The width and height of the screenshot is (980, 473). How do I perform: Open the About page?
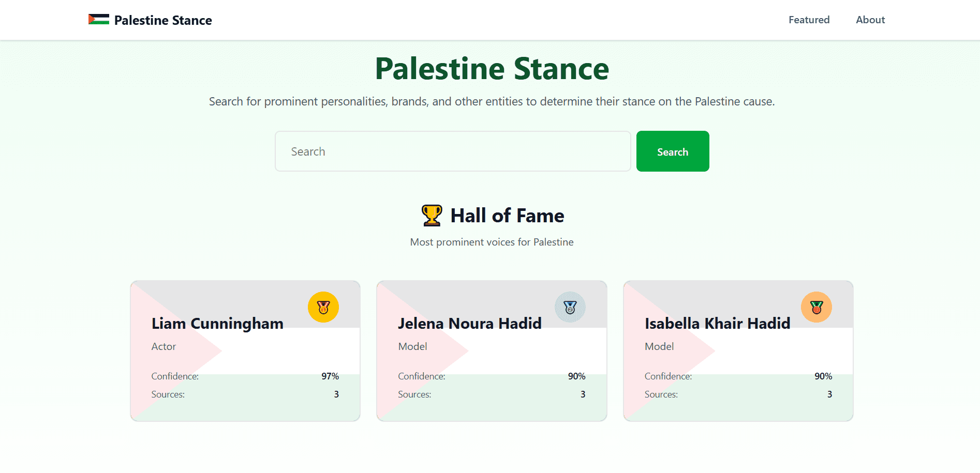coord(870,20)
